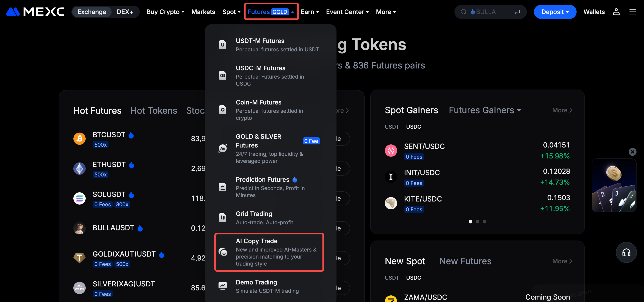The width and height of the screenshot is (644, 302).
Task: Click the Grid Trading icon
Action: (x=223, y=218)
